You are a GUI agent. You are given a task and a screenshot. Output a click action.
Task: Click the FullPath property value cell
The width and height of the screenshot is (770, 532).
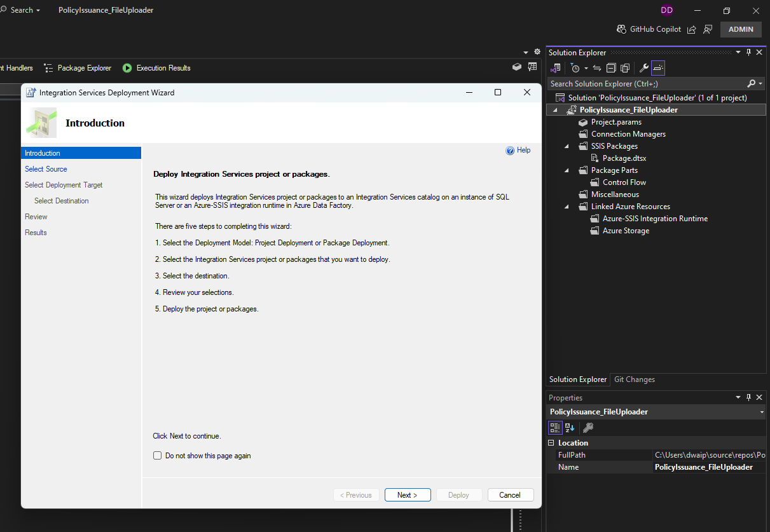[710, 455]
